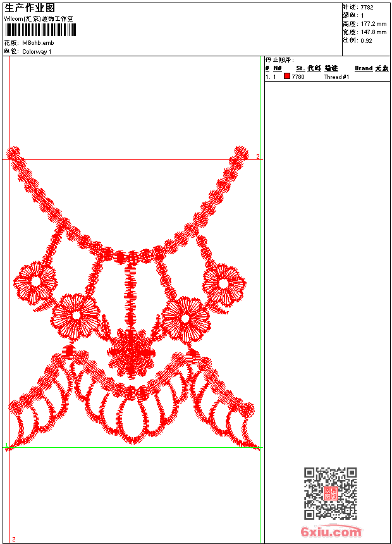Click the 描述 column header
Image resolution: width=392 pixels, height=544 pixels.
click(331, 68)
